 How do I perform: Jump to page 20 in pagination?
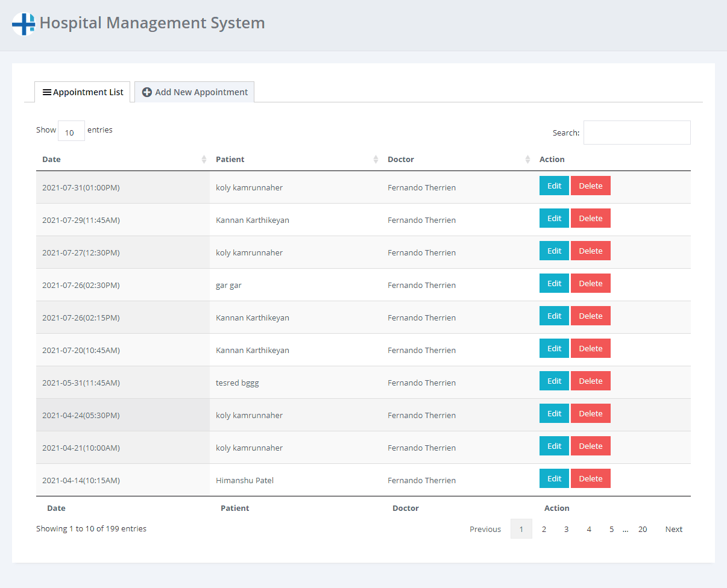click(643, 529)
